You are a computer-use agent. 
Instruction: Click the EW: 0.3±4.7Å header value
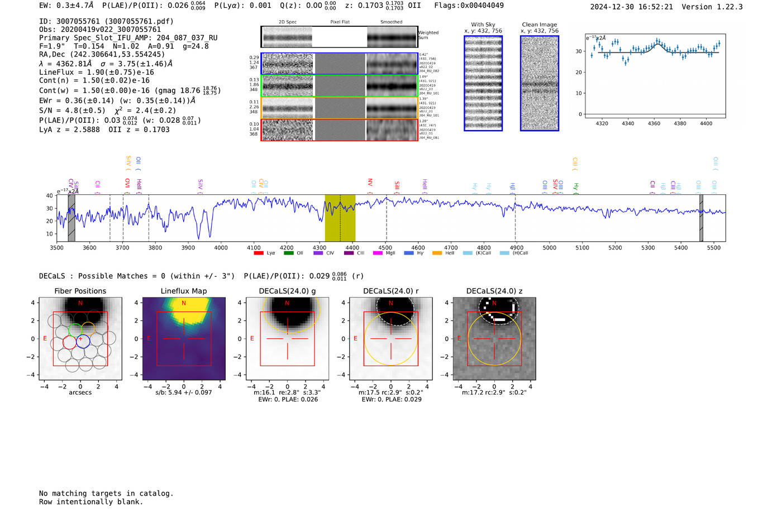(x=66, y=6)
